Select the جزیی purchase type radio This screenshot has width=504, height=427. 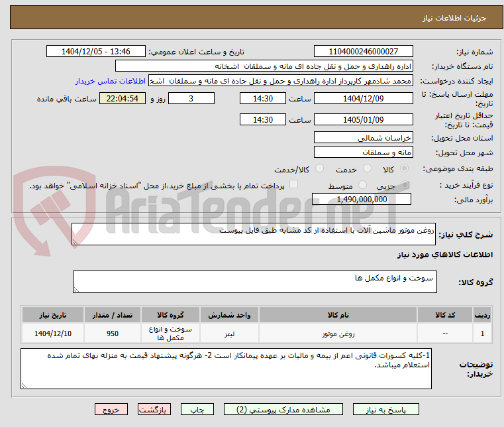(405, 185)
